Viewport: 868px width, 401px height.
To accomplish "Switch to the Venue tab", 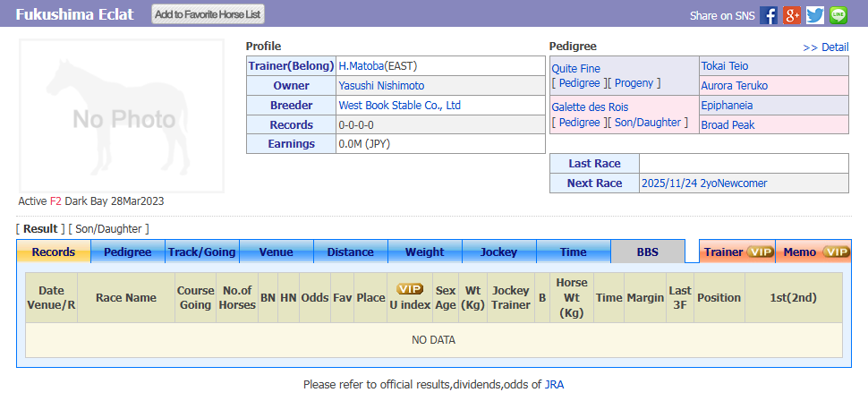I will click(277, 252).
